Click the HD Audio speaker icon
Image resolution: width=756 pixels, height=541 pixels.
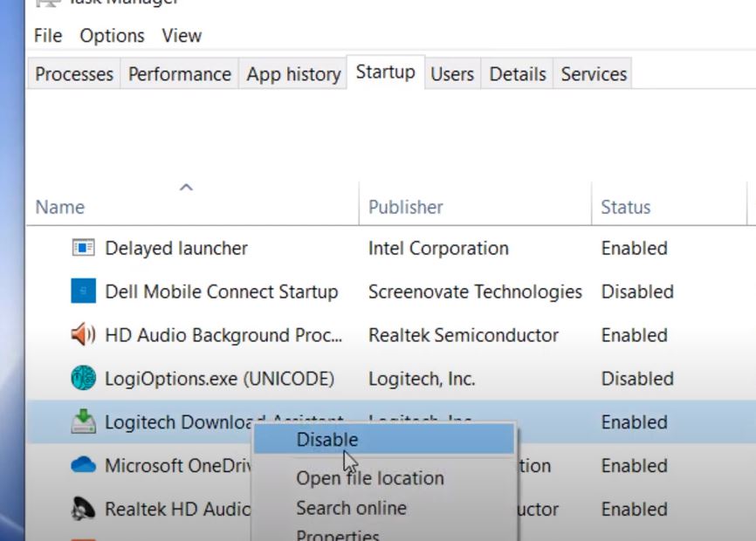[x=84, y=334]
